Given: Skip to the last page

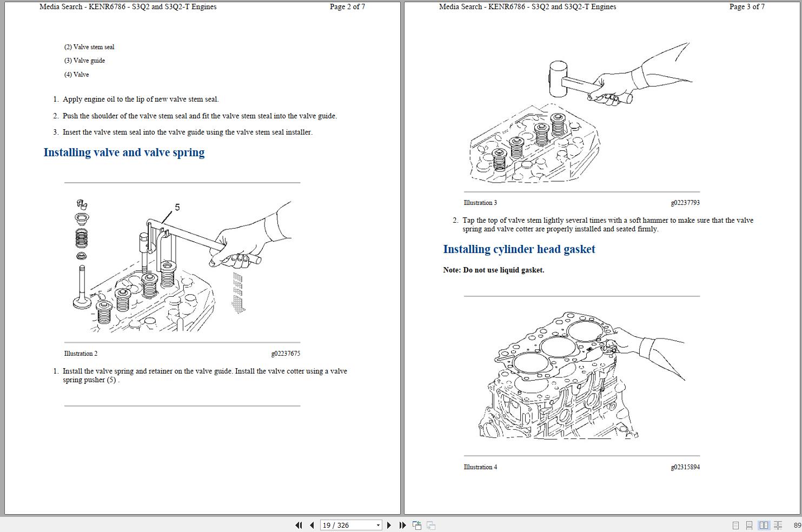Looking at the screenshot, I should 402,525.
